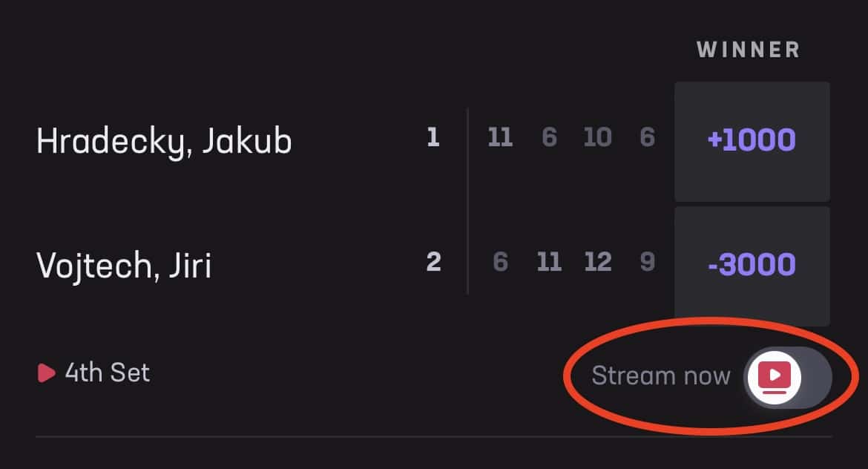Click the Stream now text label
The image size is (868, 469).
coord(662,376)
